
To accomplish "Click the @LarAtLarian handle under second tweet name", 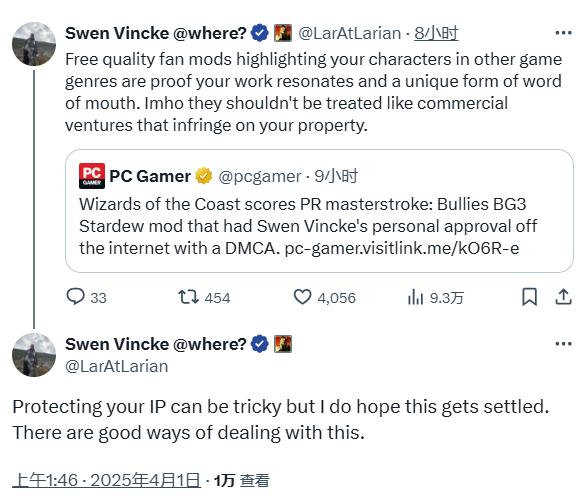I will coord(117,366).
